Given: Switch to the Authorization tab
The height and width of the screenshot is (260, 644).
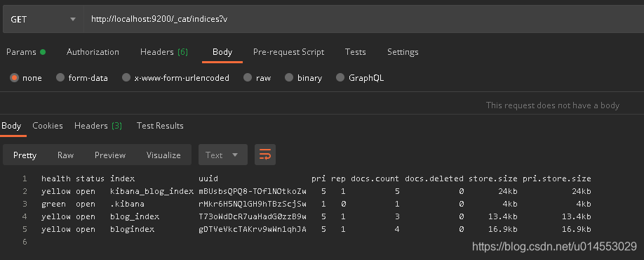Looking at the screenshot, I should point(93,52).
